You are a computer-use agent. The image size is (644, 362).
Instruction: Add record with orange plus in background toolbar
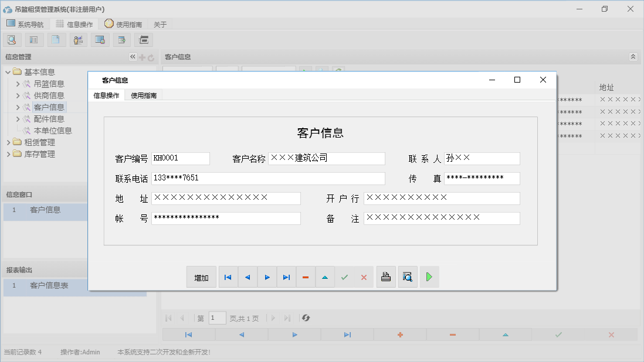tap(400, 334)
